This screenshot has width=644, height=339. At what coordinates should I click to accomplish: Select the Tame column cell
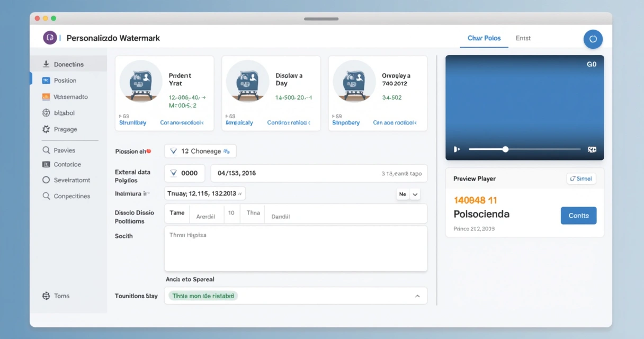[x=177, y=213]
